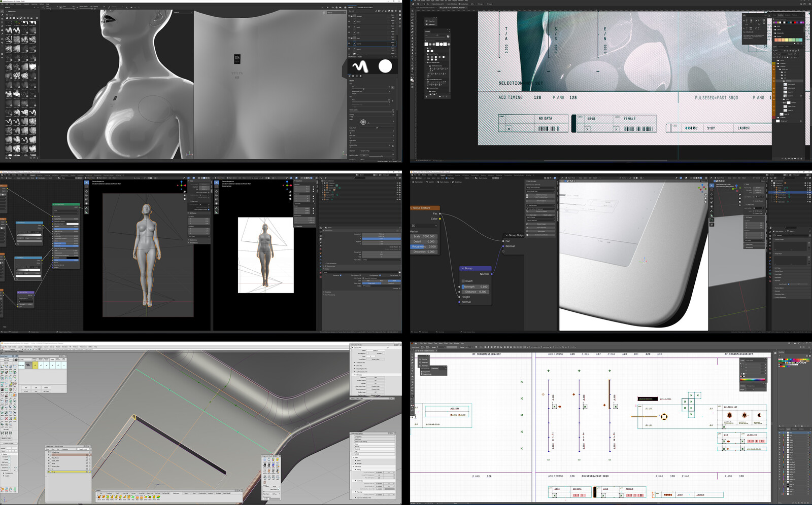The height and width of the screenshot is (505, 812).
Task: Click the Fac output socket of Noise Texture
Action: point(439,214)
